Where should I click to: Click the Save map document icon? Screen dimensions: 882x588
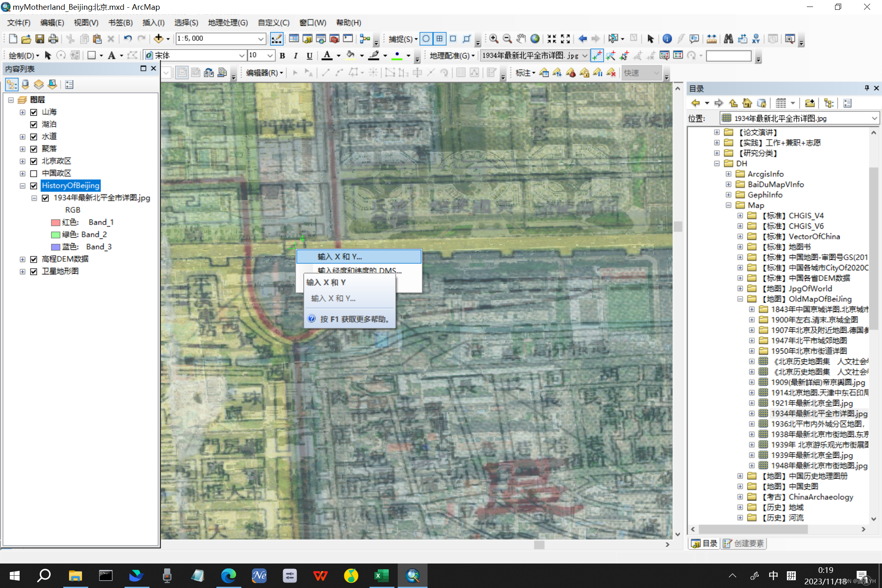tap(40, 39)
